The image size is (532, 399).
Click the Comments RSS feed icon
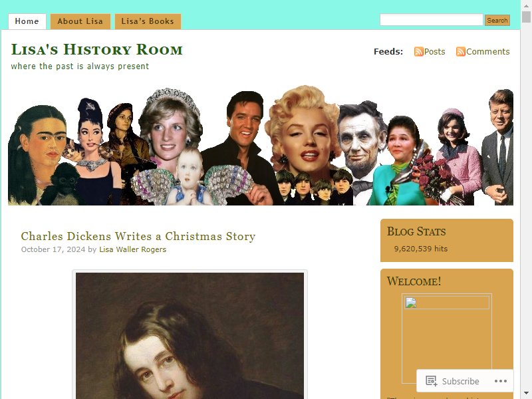pos(461,52)
